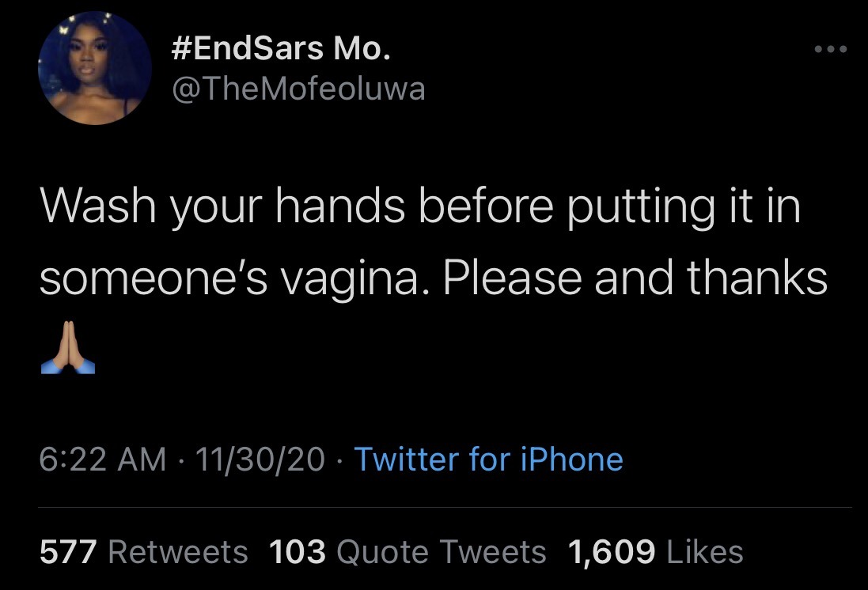Open the tweet's three-dot more options menu
The width and height of the screenshot is (868, 590).
tap(831, 50)
